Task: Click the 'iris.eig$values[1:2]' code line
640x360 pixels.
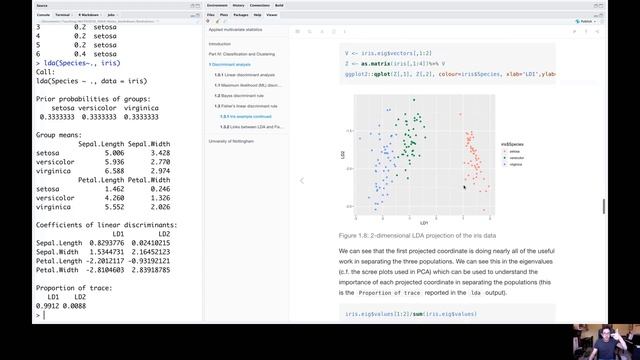Action: [411, 314]
